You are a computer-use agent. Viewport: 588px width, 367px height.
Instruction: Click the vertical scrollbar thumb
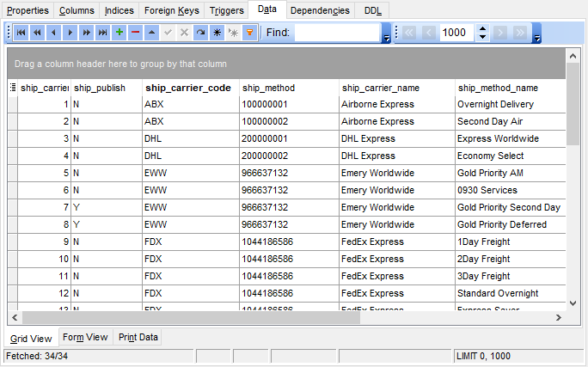pyautogui.click(x=573, y=104)
